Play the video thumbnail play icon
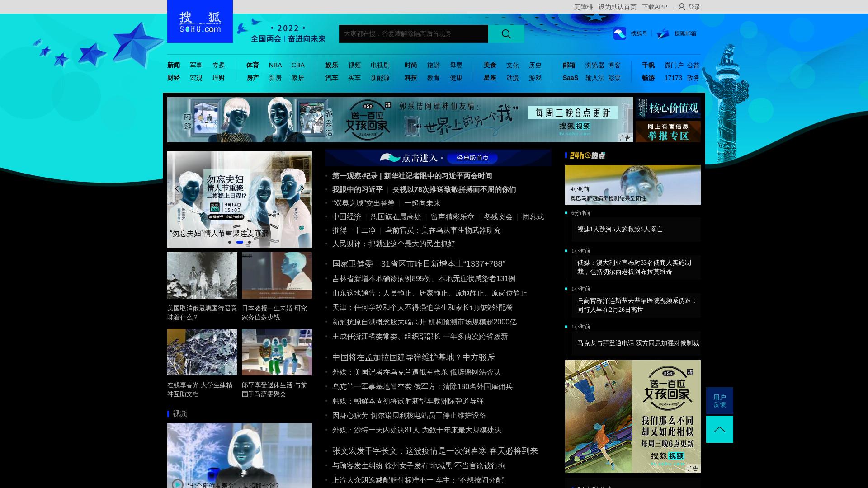 point(178,483)
